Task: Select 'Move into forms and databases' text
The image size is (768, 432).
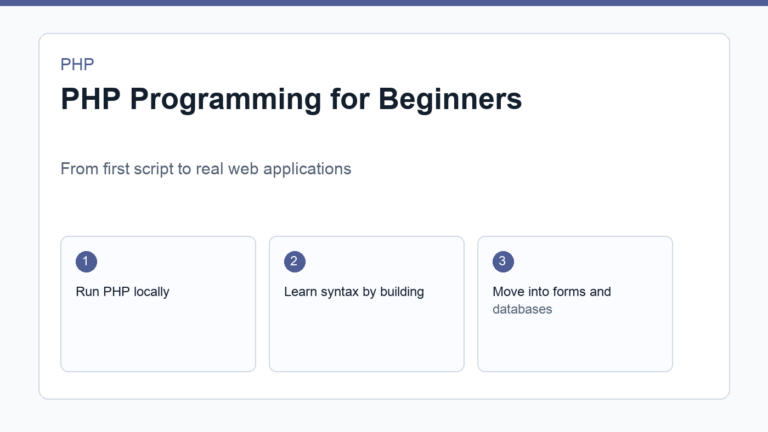Action: 552,300
